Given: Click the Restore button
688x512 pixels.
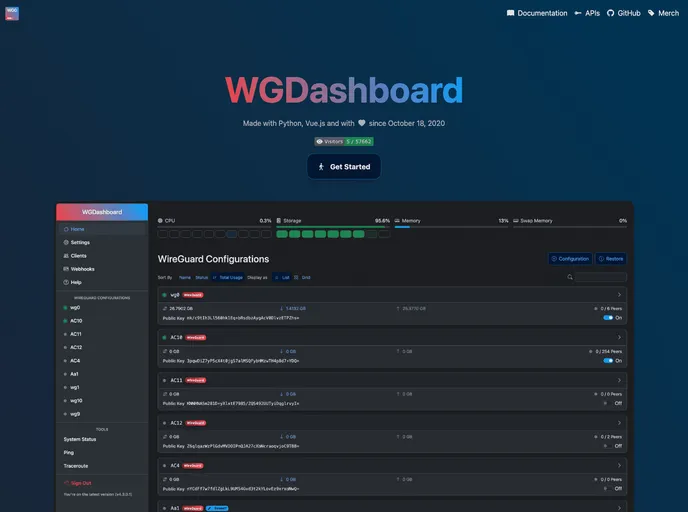Looking at the screenshot, I should click(611, 259).
